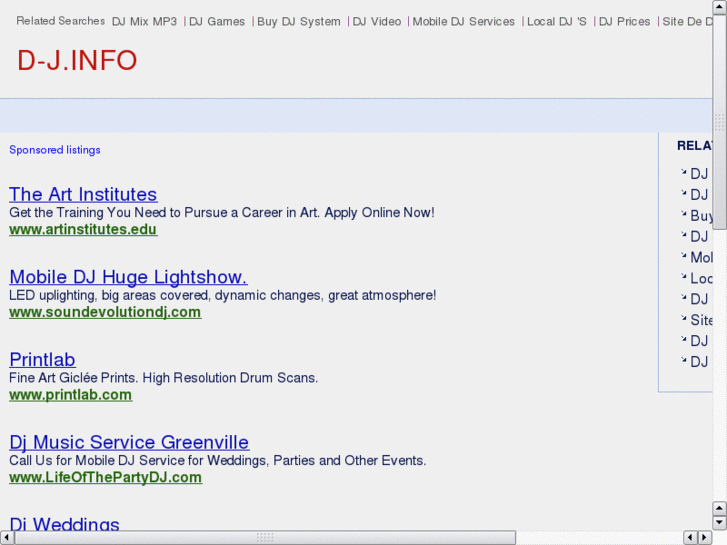
Task: Open sidebar link starting with Mol
Action: click(701, 257)
